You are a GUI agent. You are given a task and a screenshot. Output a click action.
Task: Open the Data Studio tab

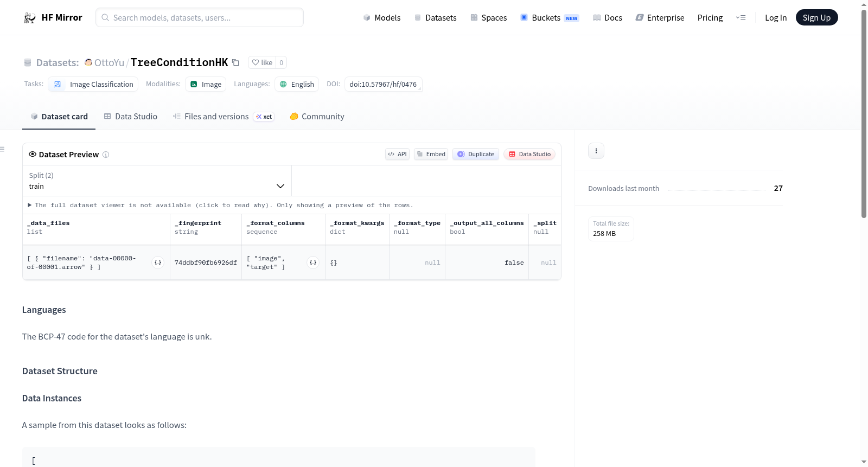coord(131,117)
